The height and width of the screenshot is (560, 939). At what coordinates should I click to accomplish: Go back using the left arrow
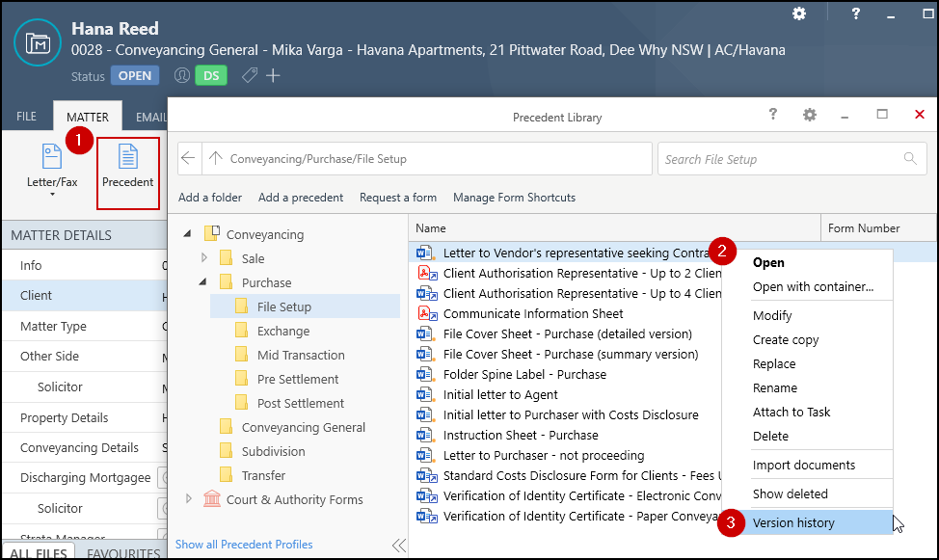tap(189, 159)
